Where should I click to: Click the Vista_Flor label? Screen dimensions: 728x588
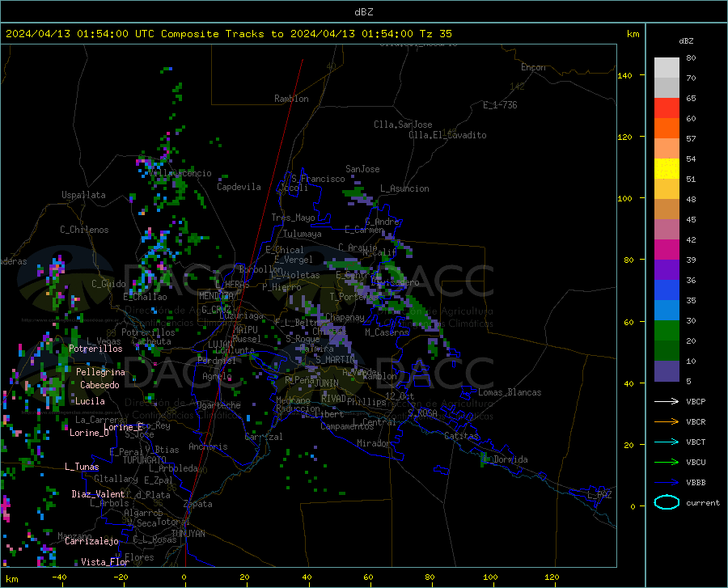(x=105, y=562)
